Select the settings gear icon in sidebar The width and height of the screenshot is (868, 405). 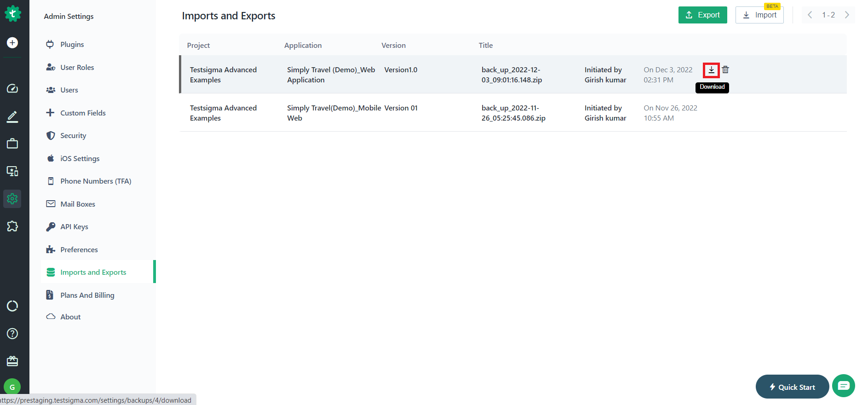(x=12, y=199)
